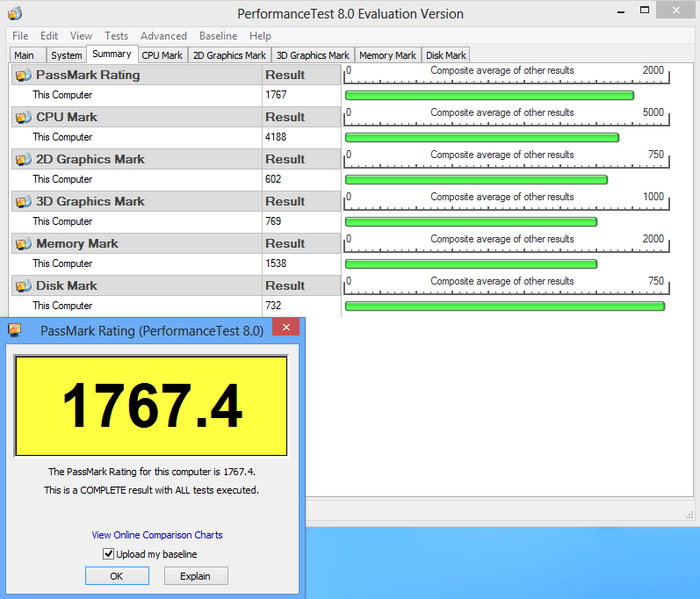Click the 3D Graphics Mark green bar
This screenshot has height=599, width=700.
[x=471, y=222]
